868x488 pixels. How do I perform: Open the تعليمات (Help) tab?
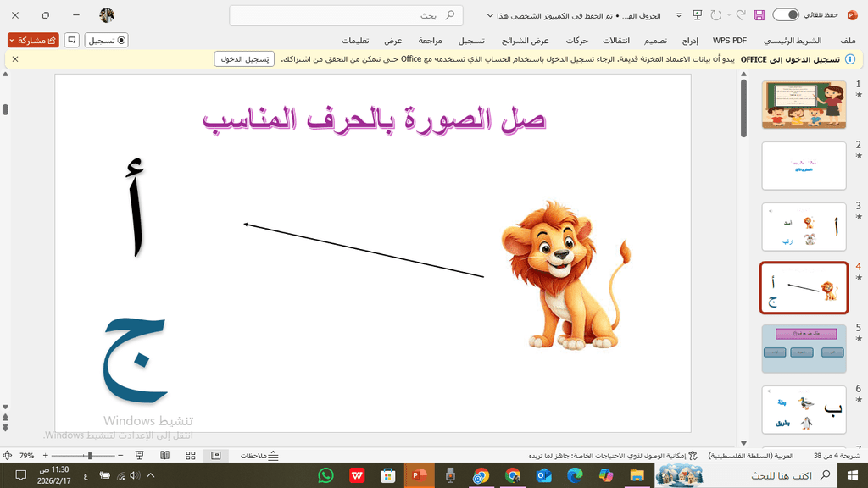[x=355, y=41]
